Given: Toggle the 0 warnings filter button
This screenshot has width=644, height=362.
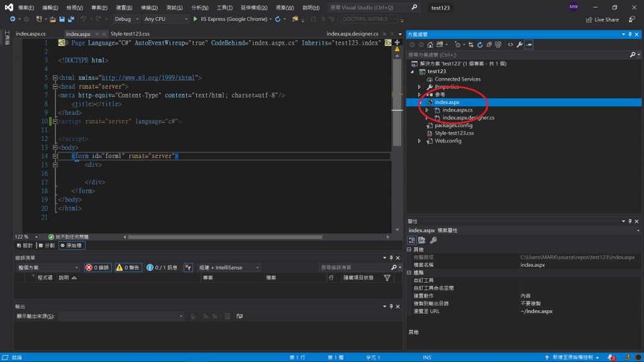Looking at the screenshot, I should (128, 268).
